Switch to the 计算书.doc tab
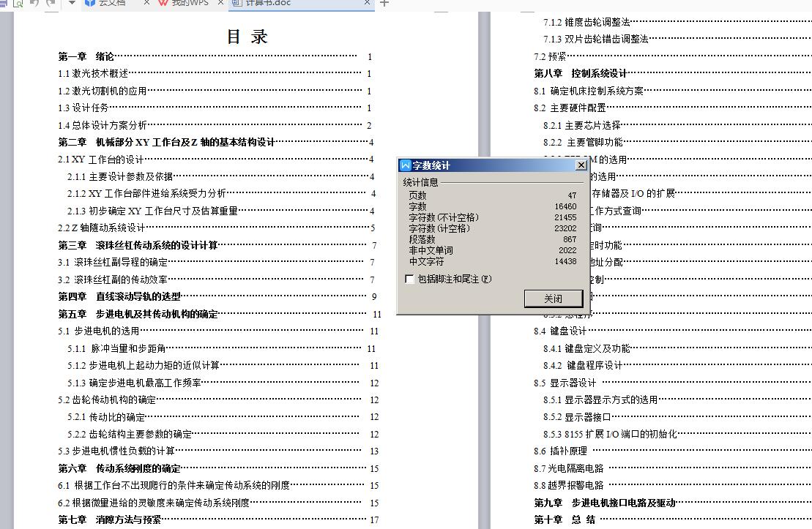Screen dimensions: 812x529 coord(269,4)
